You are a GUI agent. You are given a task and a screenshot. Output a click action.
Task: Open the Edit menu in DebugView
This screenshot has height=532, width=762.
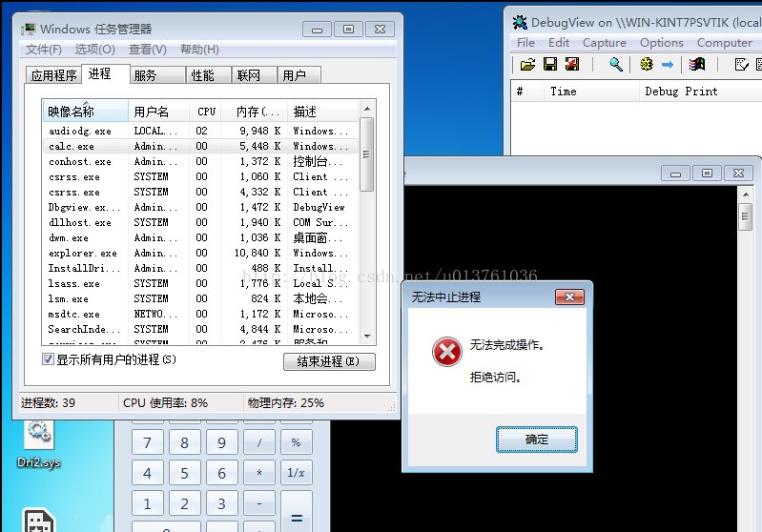click(558, 43)
